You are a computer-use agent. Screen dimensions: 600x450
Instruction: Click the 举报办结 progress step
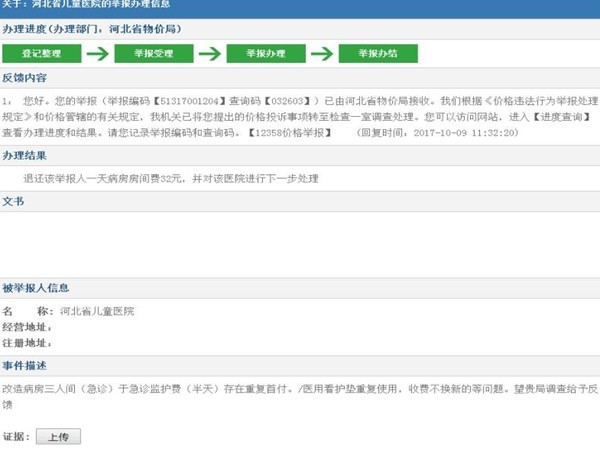coord(378,54)
